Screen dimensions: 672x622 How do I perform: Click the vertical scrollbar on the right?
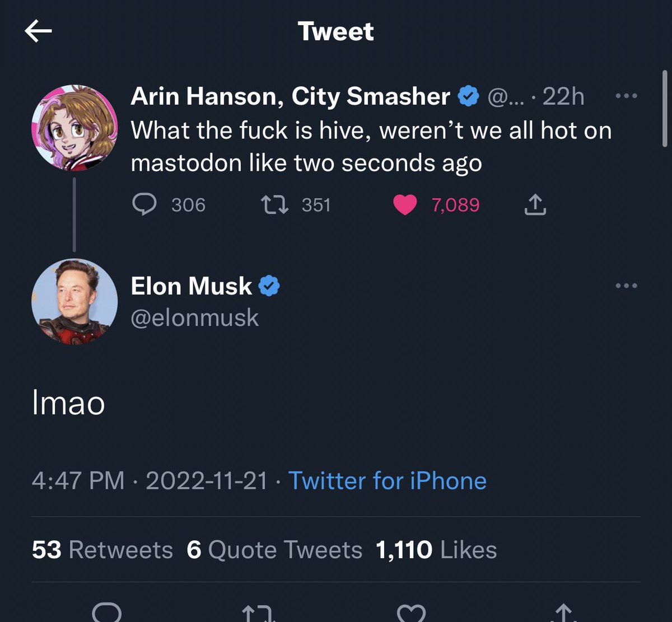tap(664, 110)
